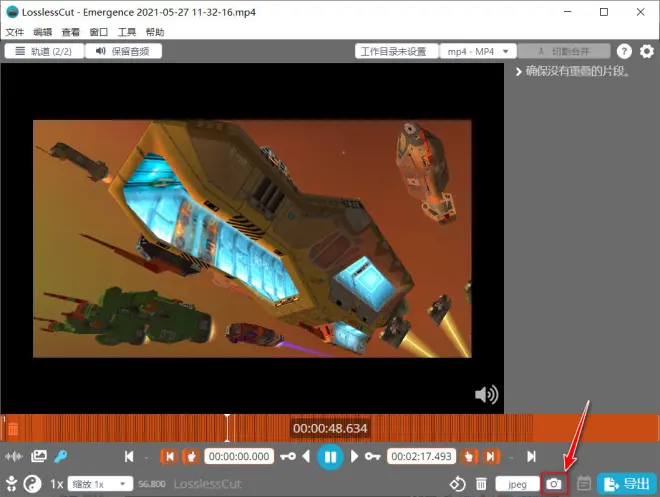Click the blue 导出 export button
Image resolution: width=660 pixels, height=497 pixels.
point(627,484)
